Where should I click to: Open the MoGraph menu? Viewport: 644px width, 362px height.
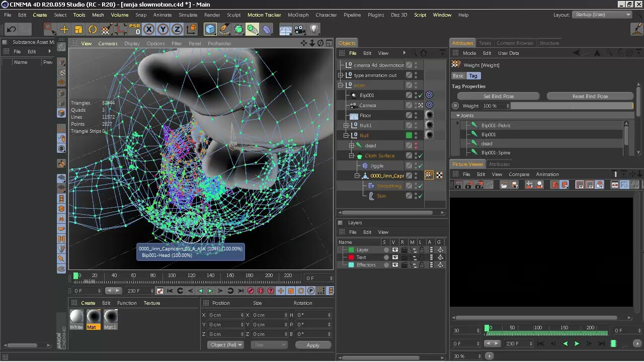tap(298, 15)
